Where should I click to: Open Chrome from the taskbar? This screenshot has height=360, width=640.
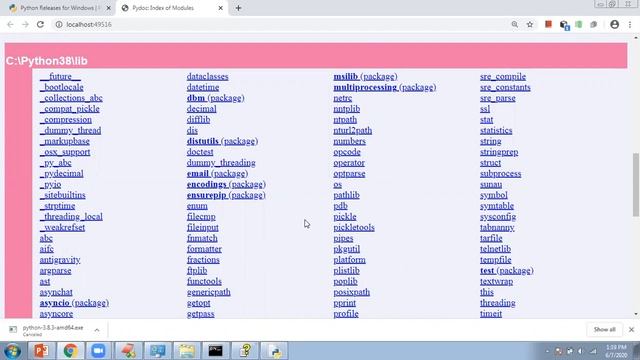(x=70, y=351)
